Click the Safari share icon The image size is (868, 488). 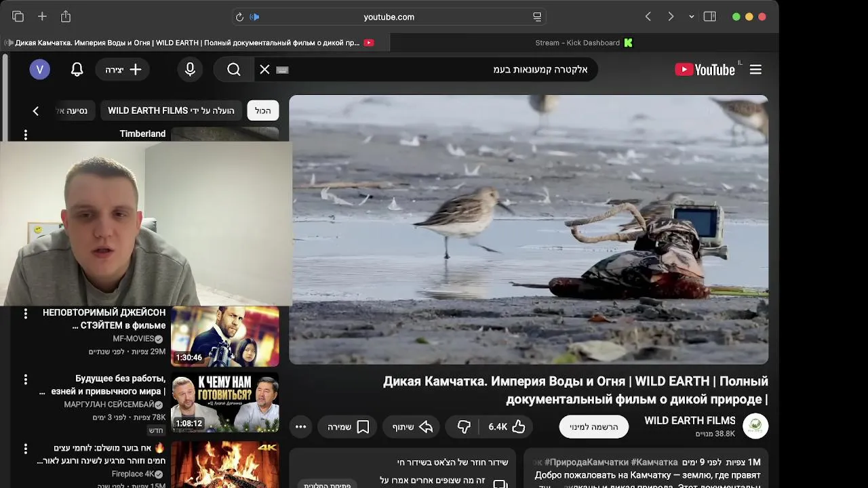pyautogui.click(x=66, y=16)
